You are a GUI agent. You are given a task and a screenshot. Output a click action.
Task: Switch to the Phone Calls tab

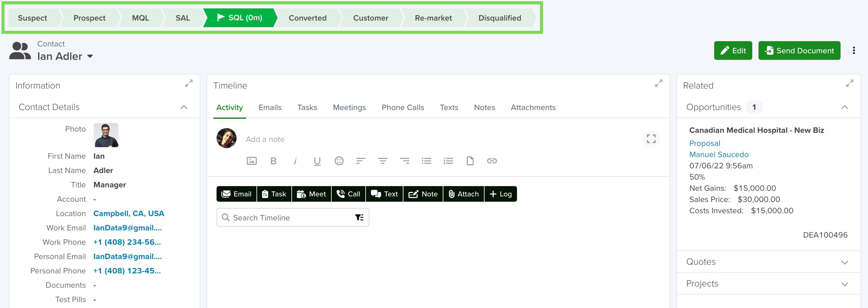[403, 107]
